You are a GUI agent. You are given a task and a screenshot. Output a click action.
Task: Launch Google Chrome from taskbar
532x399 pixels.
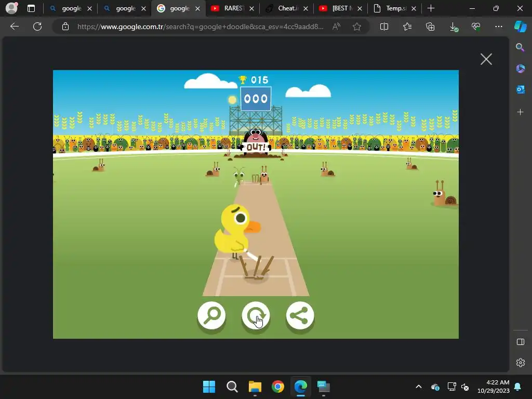278,387
